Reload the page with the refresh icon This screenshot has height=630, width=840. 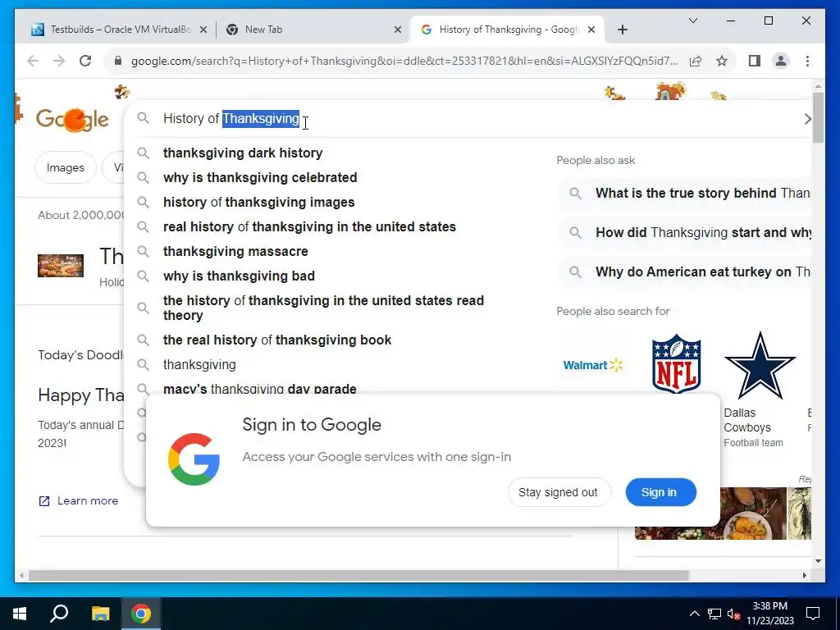click(x=85, y=61)
